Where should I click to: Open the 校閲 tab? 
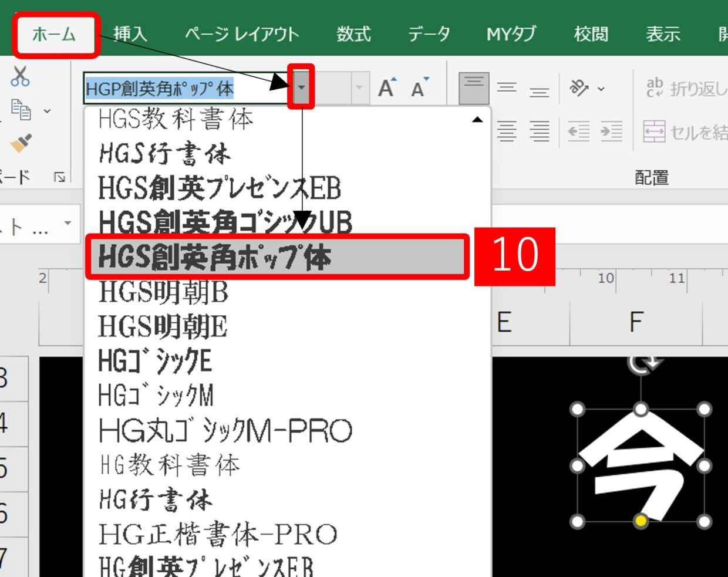(x=591, y=34)
